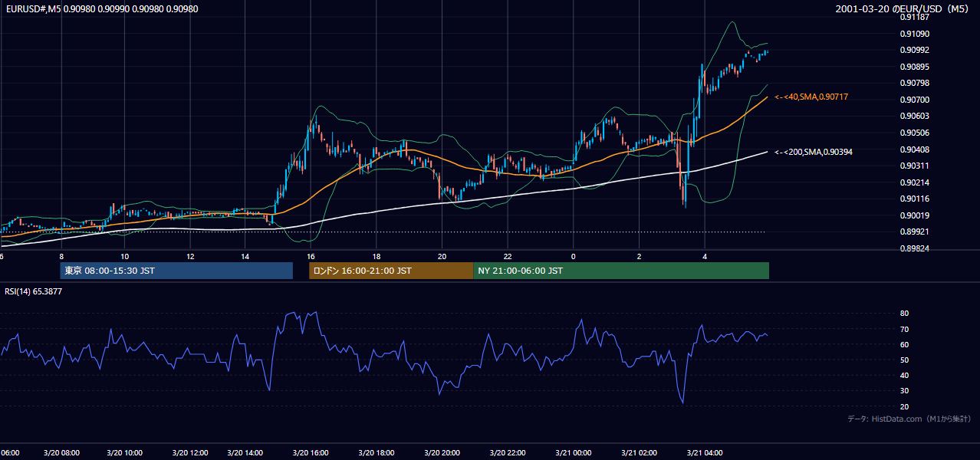Click RSI scale value 50
This screenshot has height=460, width=980.
point(905,360)
